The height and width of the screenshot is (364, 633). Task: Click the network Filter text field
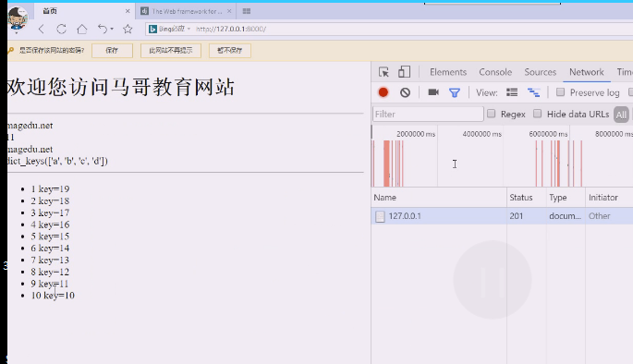tap(428, 115)
